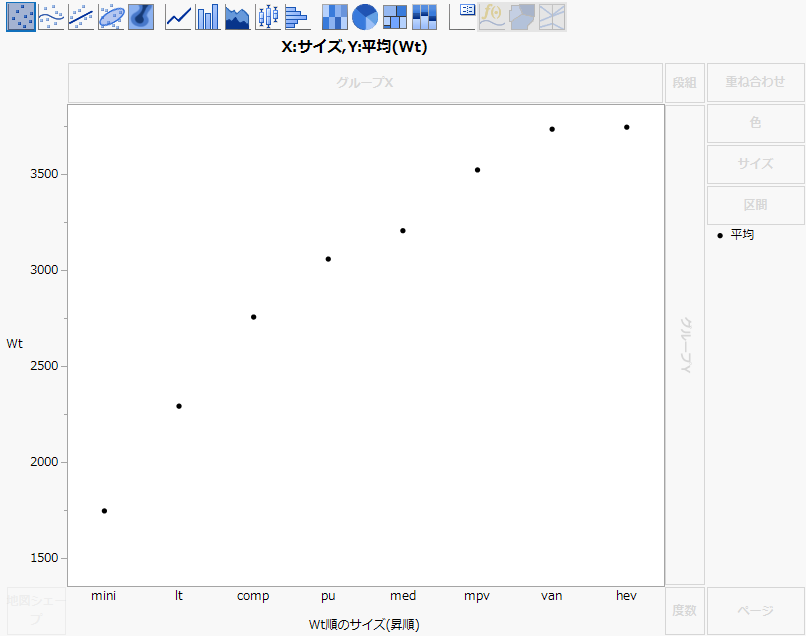Click the 平均 legend entry
This screenshot has height=636, width=806.
click(736, 235)
